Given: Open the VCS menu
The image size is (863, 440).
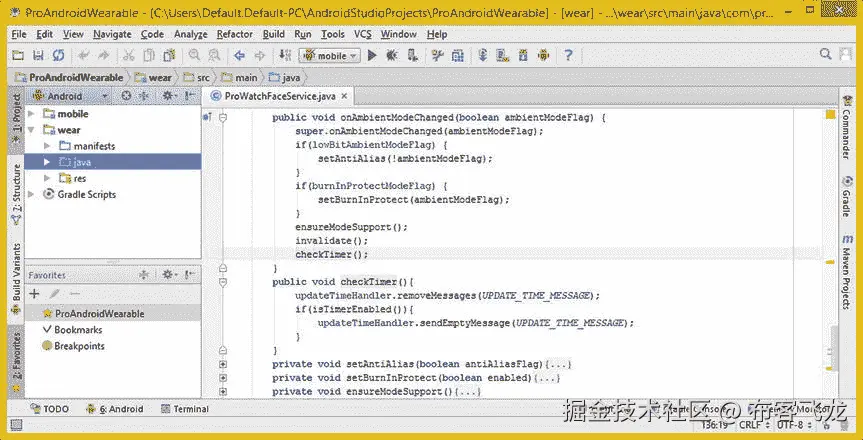Looking at the screenshot, I should click(x=363, y=34).
